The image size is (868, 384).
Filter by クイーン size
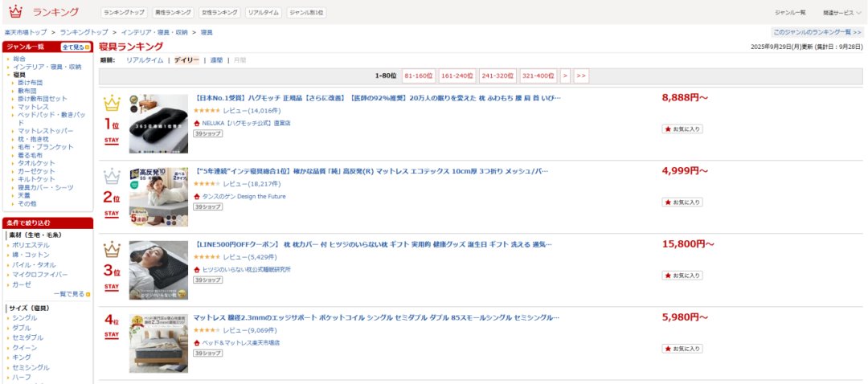point(25,348)
